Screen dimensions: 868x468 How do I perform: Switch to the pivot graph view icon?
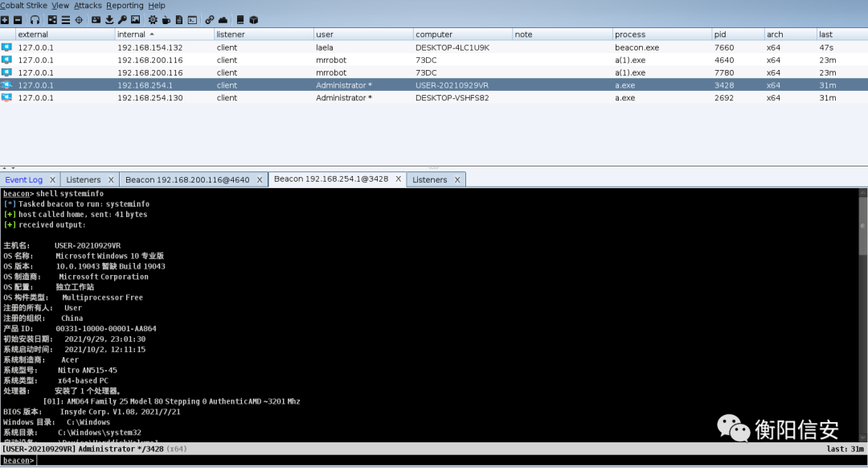(x=52, y=20)
